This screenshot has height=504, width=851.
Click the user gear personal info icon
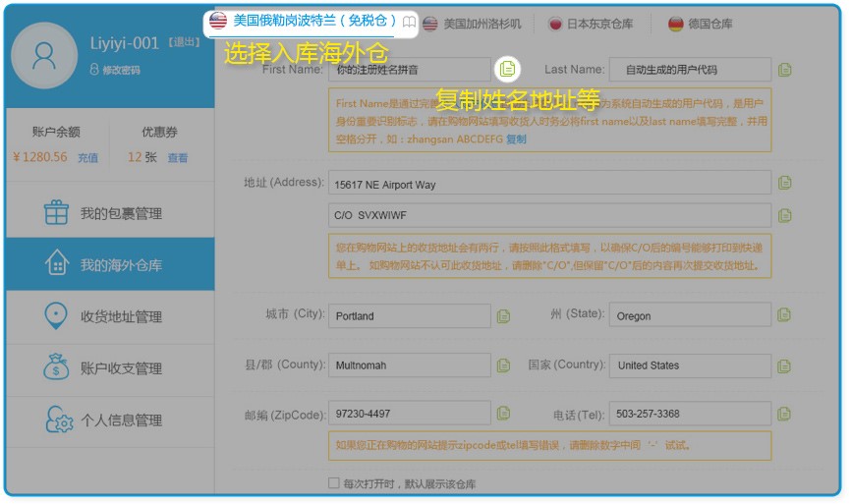click(59, 420)
